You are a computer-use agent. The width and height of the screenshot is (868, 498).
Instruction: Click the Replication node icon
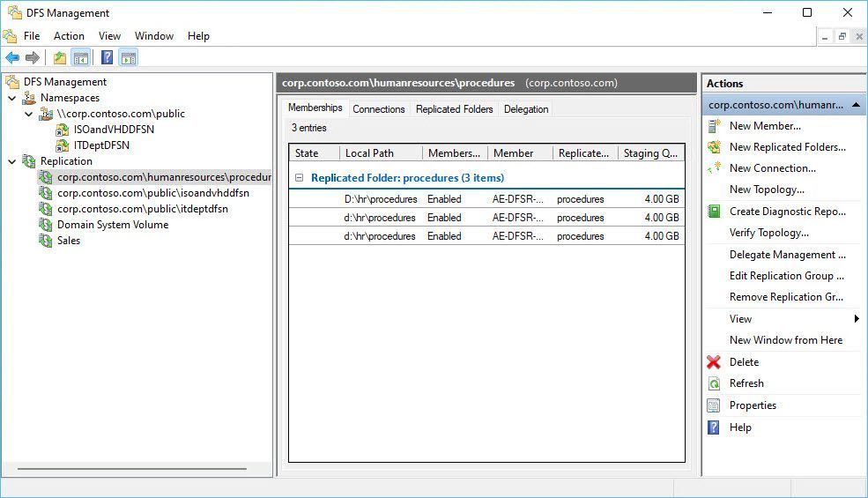click(x=29, y=161)
